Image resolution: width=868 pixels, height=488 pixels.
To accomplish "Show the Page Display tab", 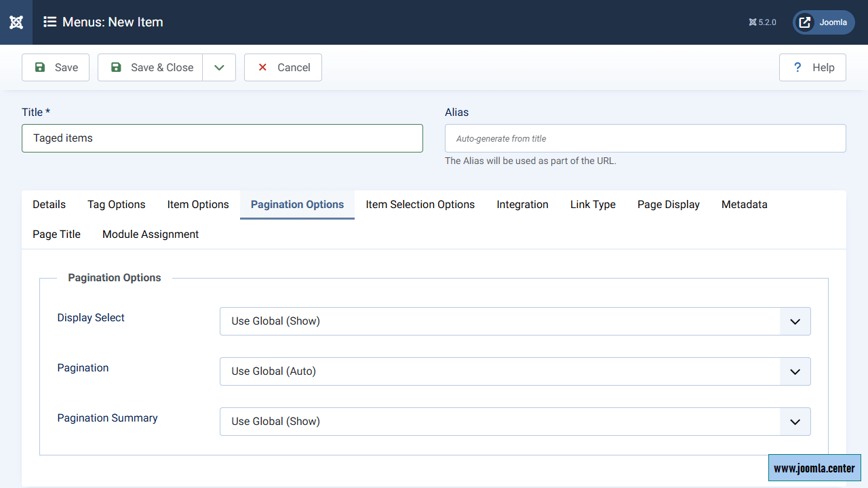I will [x=669, y=205].
